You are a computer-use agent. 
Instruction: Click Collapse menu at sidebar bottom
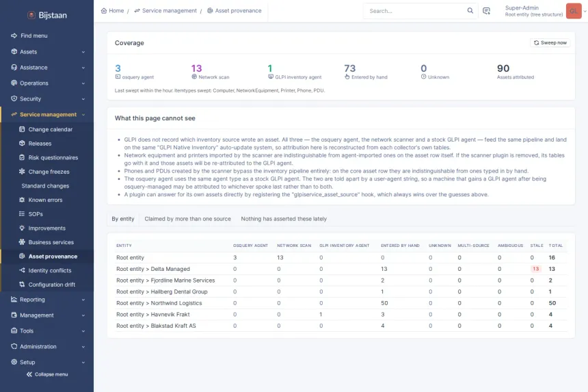pyautogui.click(x=47, y=374)
